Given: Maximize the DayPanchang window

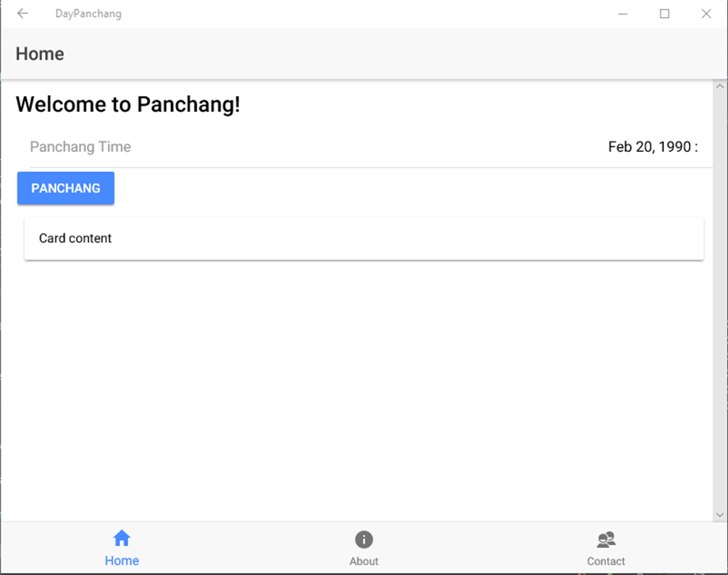Looking at the screenshot, I should [x=665, y=13].
